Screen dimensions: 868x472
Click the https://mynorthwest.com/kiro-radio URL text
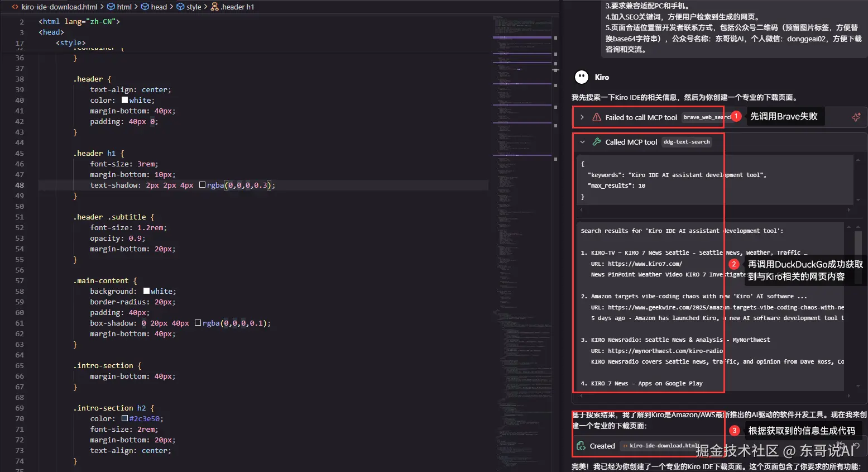(x=665, y=351)
